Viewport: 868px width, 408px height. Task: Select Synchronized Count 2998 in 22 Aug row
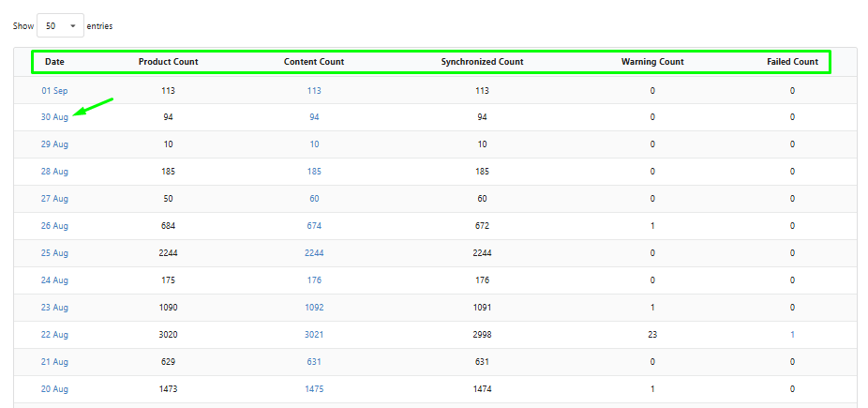point(482,335)
